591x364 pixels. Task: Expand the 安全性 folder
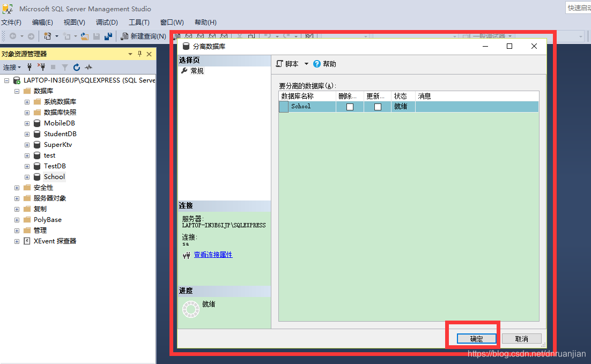coord(17,188)
